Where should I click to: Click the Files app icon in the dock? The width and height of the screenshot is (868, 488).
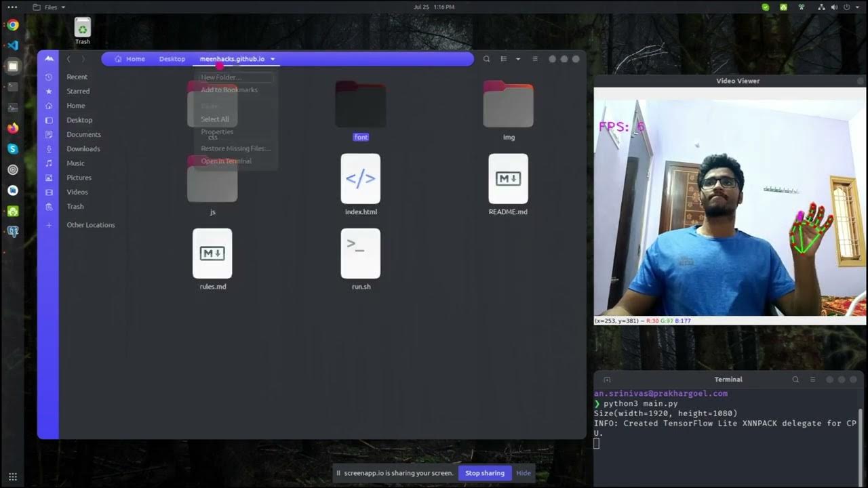[12, 66]
